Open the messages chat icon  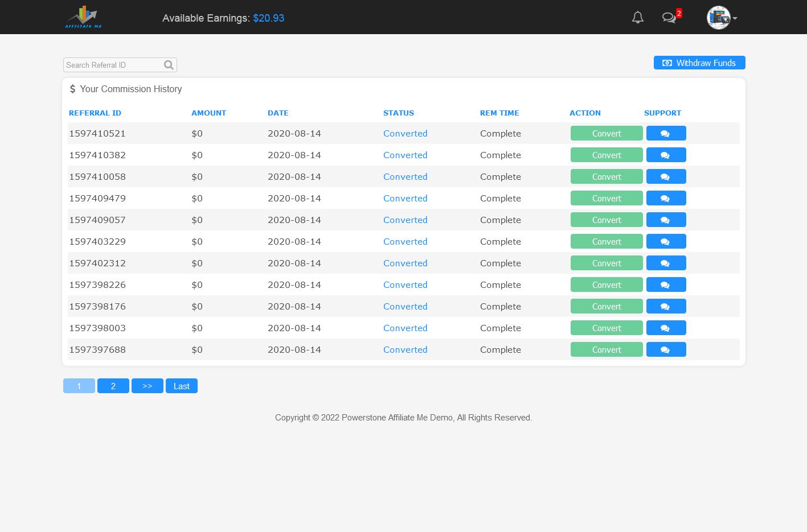(669, 18)
